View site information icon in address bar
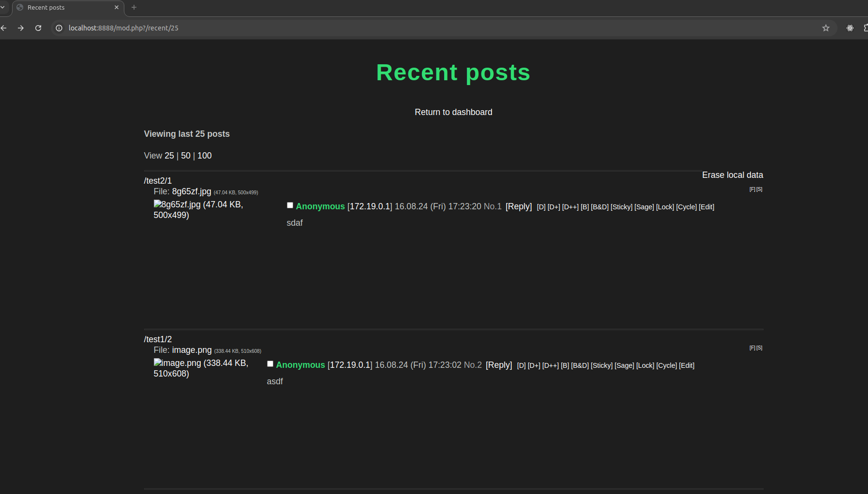 (59, 28)
